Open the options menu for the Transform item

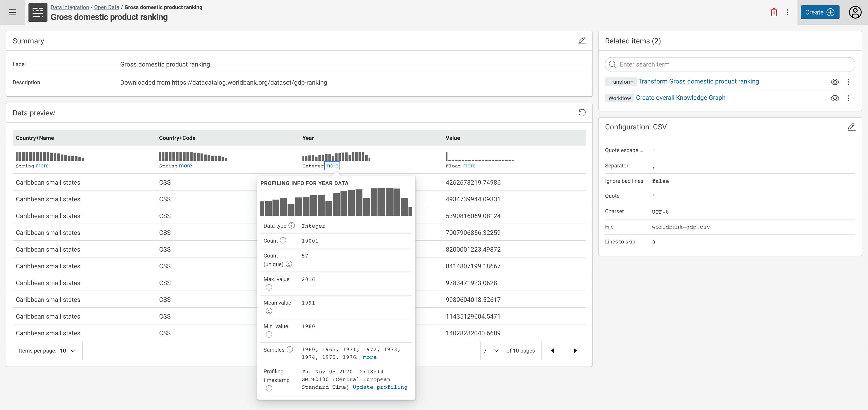click(849, 82)
